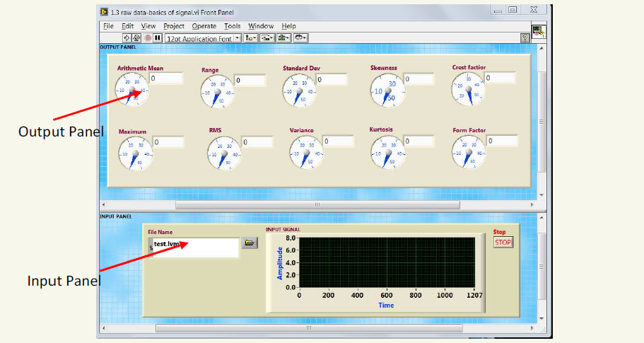Click the VI icon pane at top right
644x343 pixels.
tap(539, 32)
